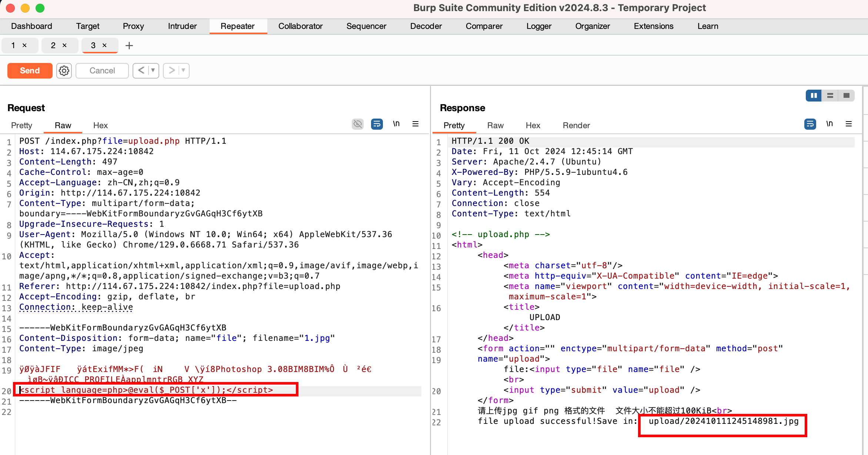Click the orange Send button
This screenshot has width=868, height=455.
pyautogui.click(x=30, y=70)
